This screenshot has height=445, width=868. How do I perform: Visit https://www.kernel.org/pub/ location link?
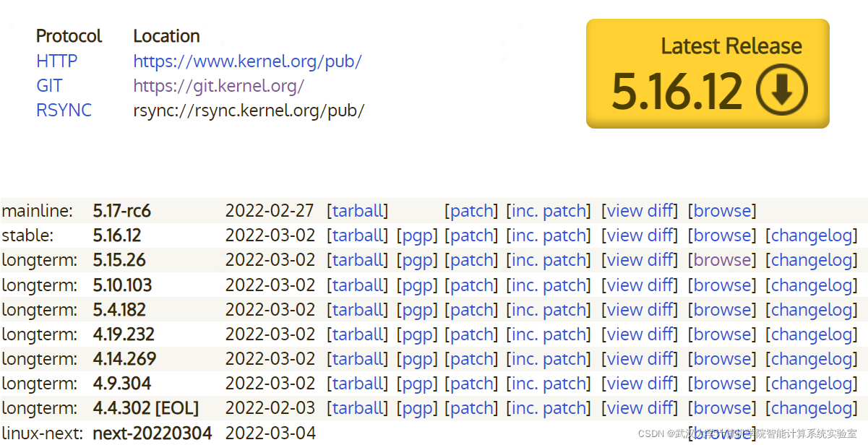point(247,61)
